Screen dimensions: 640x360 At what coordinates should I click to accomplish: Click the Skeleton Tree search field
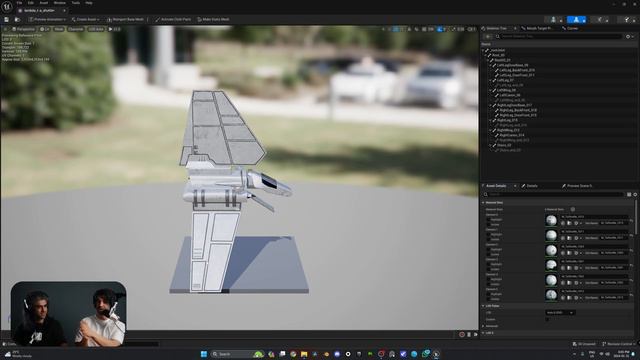(558, 36)
